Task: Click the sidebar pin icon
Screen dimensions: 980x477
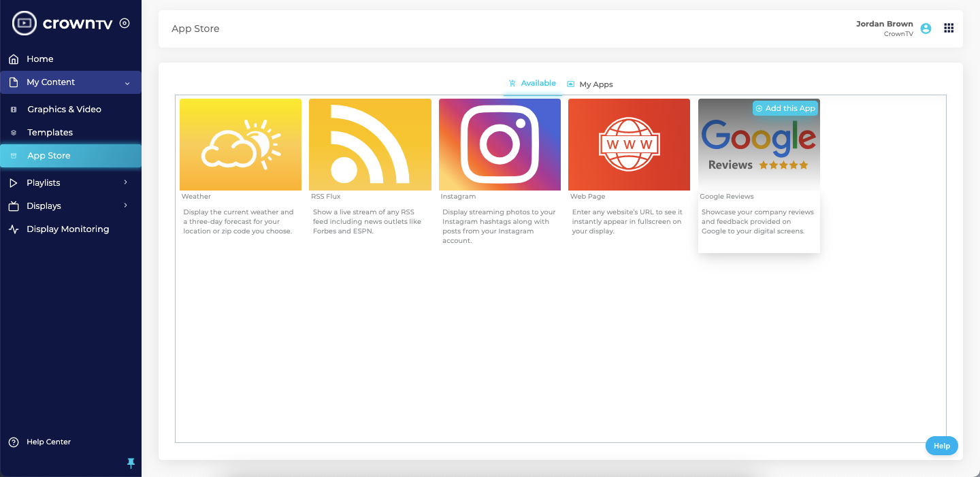Action: tap(131, 463)
